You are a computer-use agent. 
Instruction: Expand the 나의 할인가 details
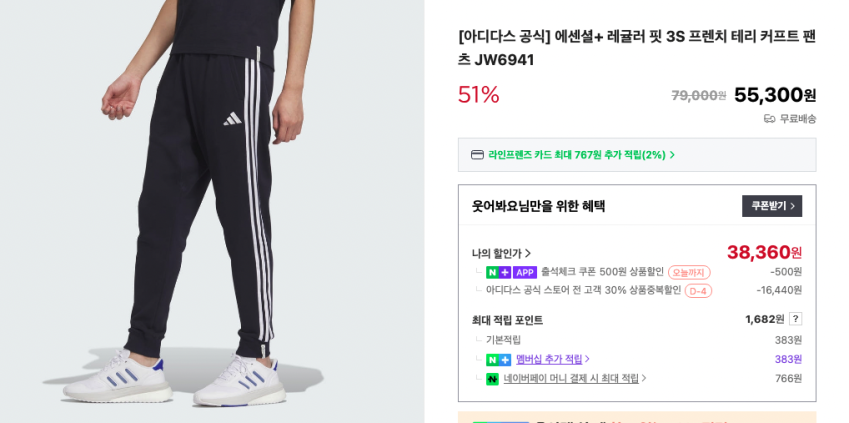point(501,253)
